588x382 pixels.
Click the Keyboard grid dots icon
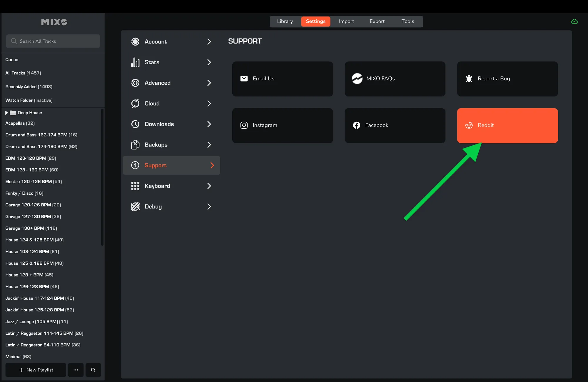click(x=135, y=186)
